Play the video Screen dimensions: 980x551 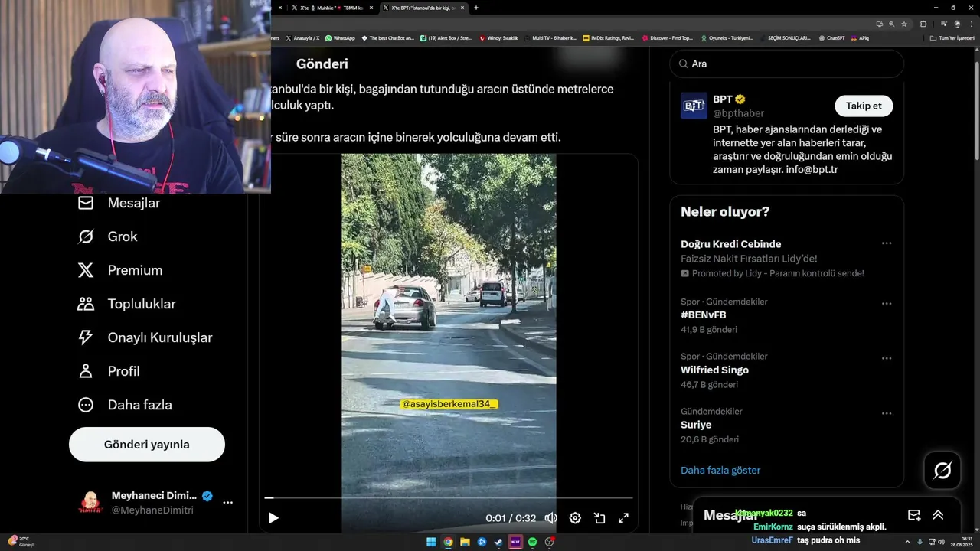(273, 518)
